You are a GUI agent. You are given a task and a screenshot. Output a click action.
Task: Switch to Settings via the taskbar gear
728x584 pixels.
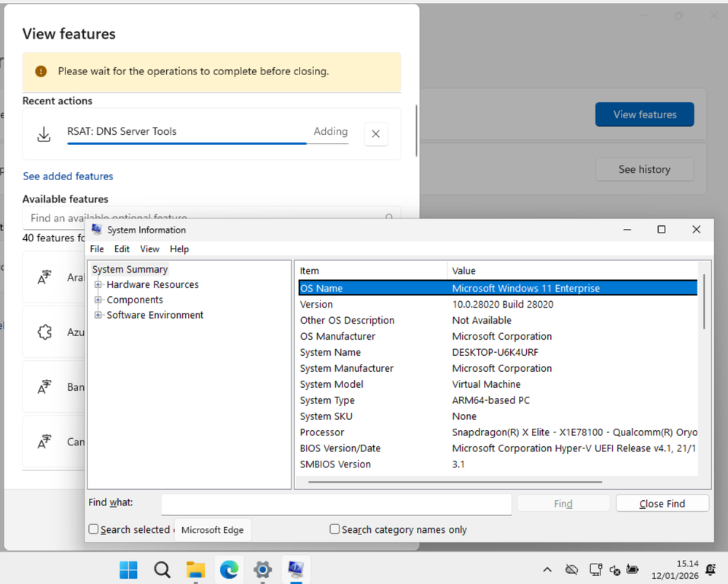pyautogui.click(x=262, y=569)
